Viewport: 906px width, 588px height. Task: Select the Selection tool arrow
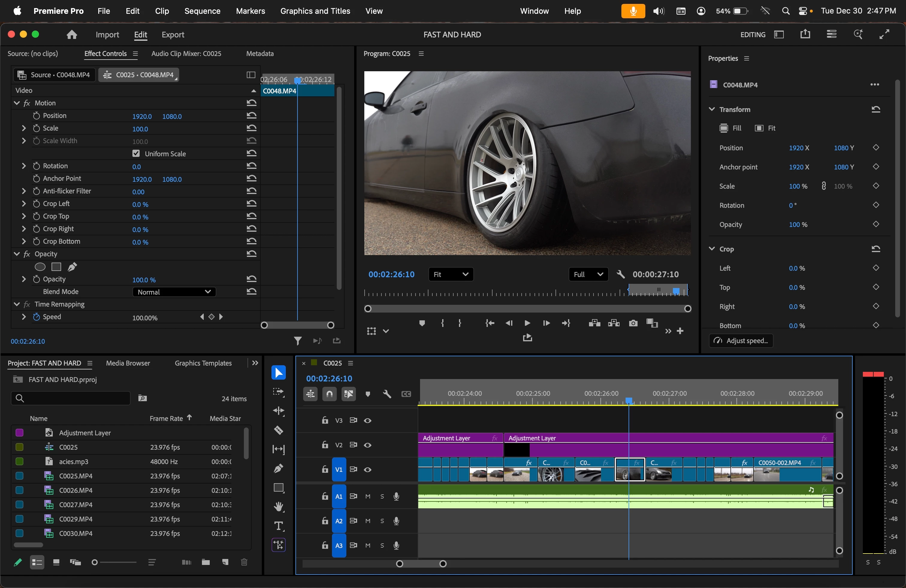click(x=278, y=373)
